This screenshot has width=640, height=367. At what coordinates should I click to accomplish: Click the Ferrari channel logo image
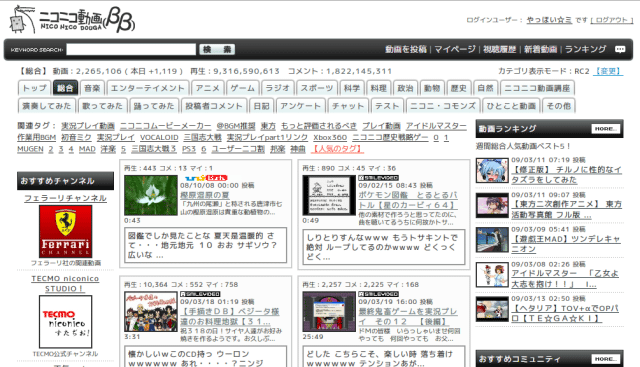pyautogui.click(x=65, y=231)
